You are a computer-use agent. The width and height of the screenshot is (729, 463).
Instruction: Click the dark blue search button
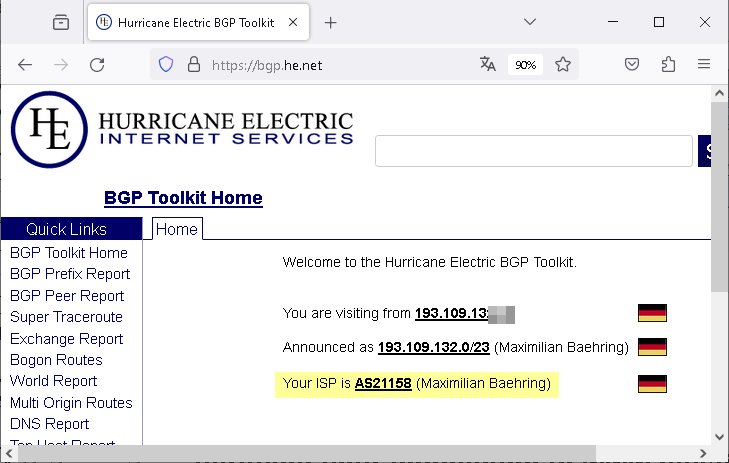click(x=705, y=151)
